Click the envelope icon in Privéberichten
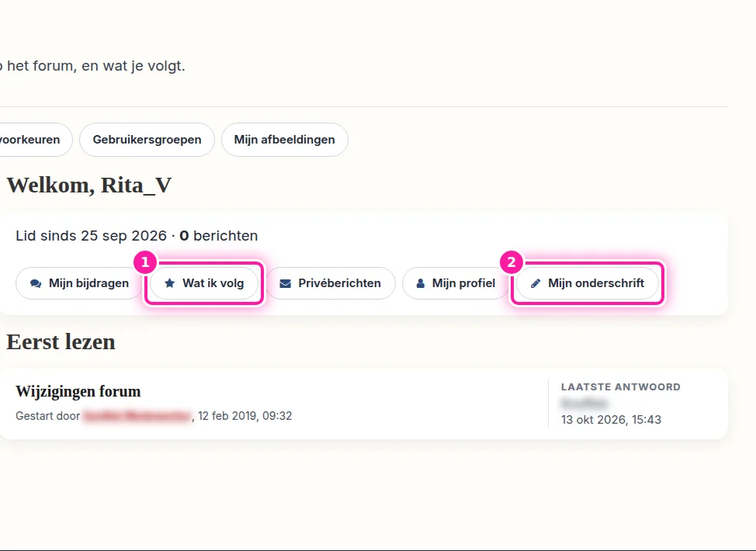The height and width of the screenshot is (551, 756). [x=286, y=283]
